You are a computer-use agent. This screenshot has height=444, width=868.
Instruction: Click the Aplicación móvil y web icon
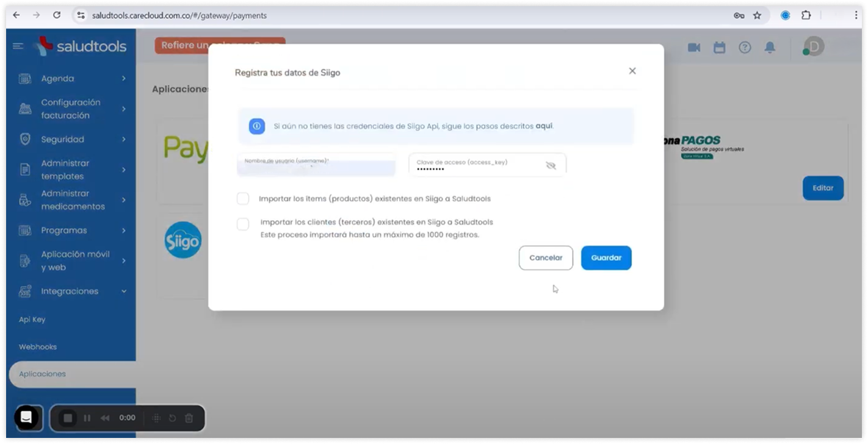tap(25, 260)
